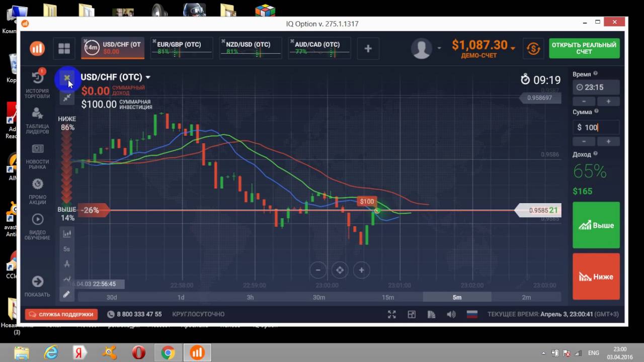Open the trading history panel
Viewport: 644px width, 362px height.
point(37,83)
